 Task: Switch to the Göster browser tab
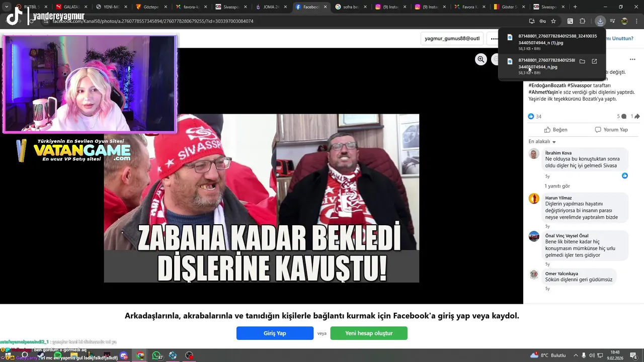click(x=508, y=7)
